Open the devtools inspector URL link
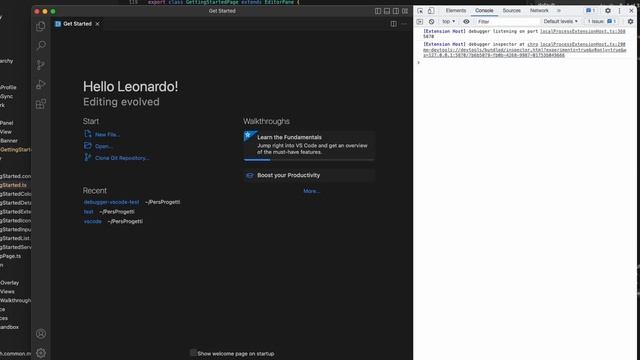640x360 pixels. click(524, 50)
